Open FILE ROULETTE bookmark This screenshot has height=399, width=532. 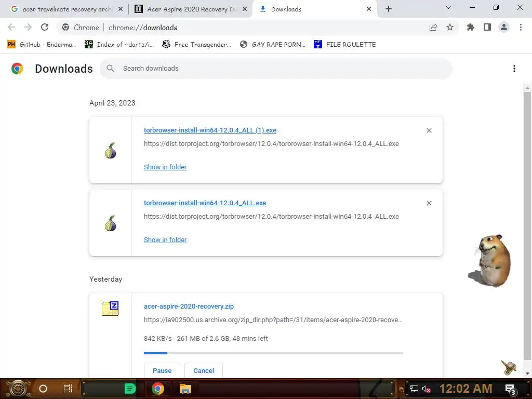click(x=345, y=45)
